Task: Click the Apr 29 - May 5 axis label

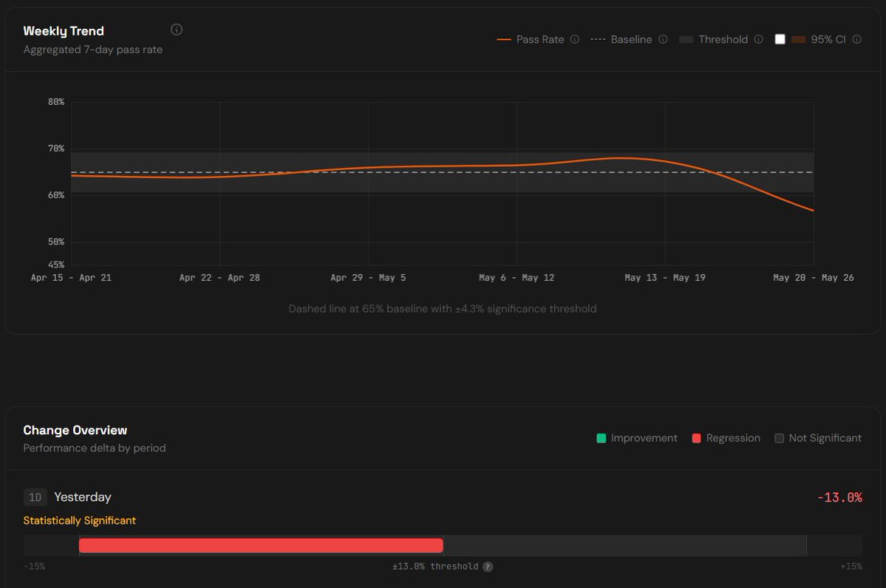Action: [x=369, y=277]
